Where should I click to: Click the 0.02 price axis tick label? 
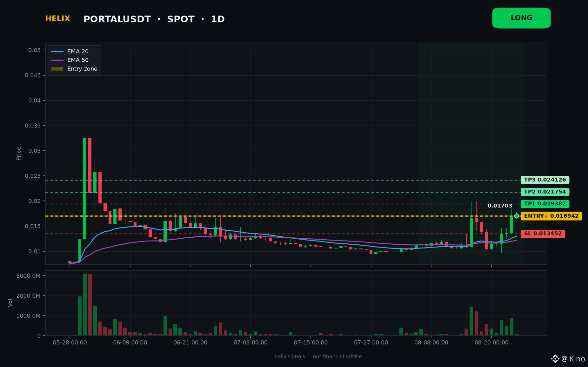coord(35,201)
